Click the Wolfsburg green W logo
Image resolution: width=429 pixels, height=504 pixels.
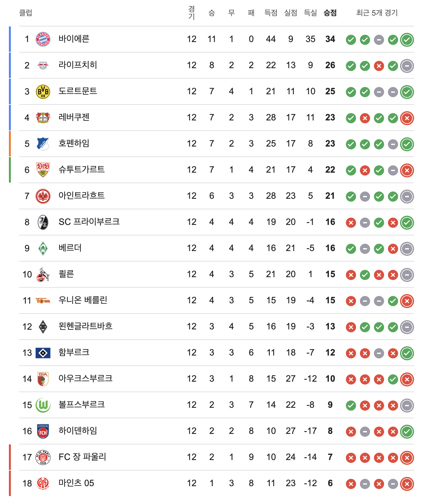tap(43, 405)
